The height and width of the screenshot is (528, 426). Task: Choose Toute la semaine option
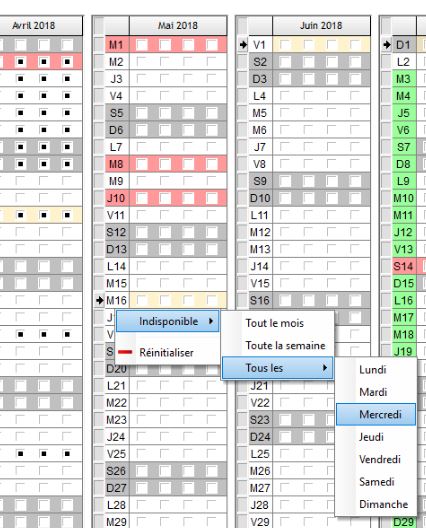click(x=285, y=345)
